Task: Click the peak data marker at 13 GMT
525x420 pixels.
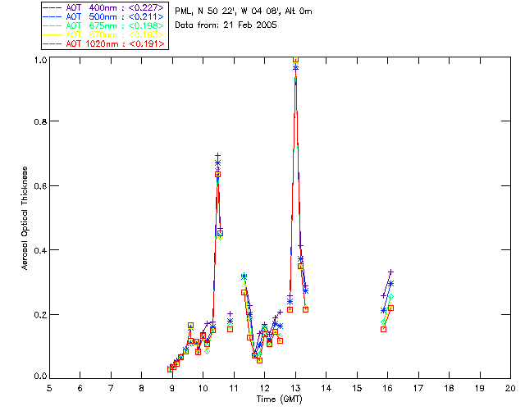Action: click(295, 60)
